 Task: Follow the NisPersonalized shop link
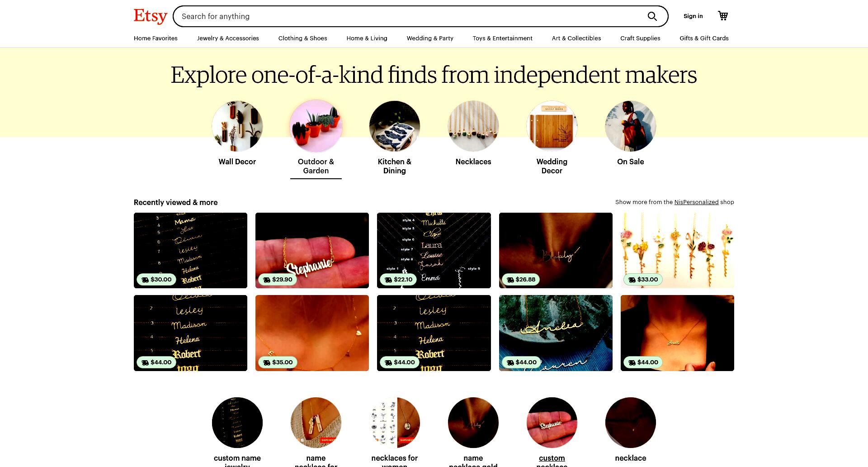pos(696,202)
